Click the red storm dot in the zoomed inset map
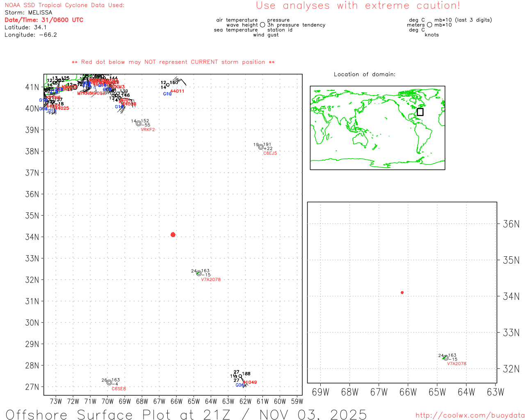Viewport: 525px width, 420px height. point(402,292)
